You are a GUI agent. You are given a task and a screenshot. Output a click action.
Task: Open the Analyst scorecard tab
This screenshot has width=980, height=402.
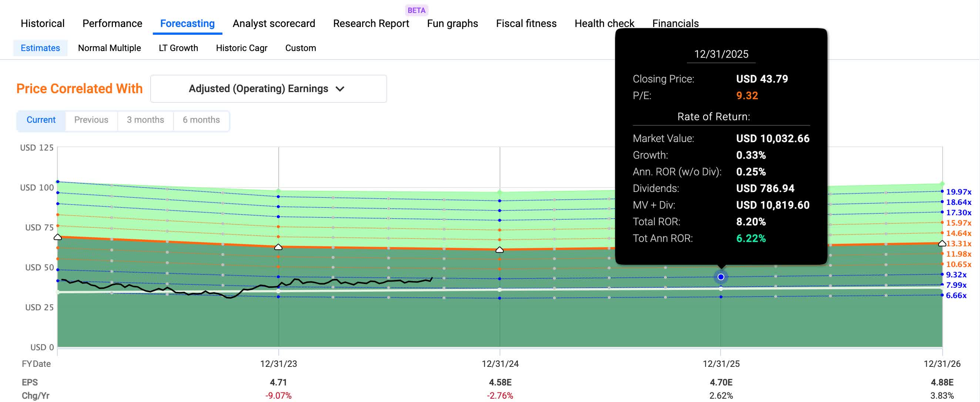[273, 24]
